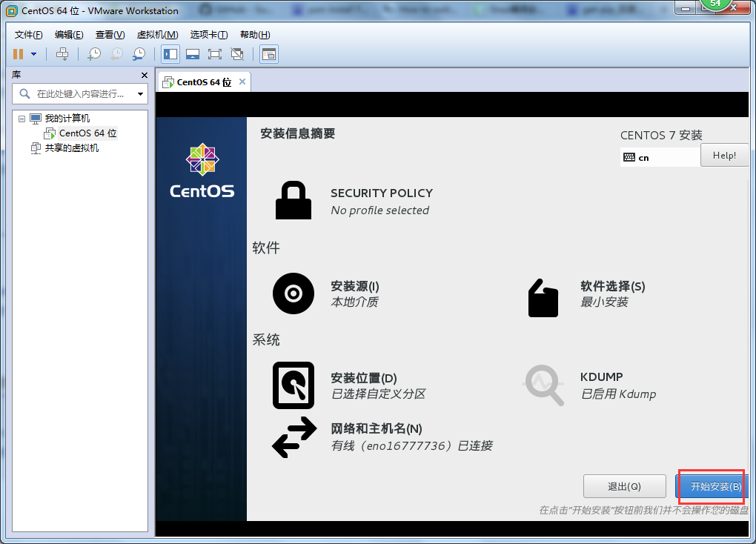Click the pause virtual machine icon

tap(19, 54)
